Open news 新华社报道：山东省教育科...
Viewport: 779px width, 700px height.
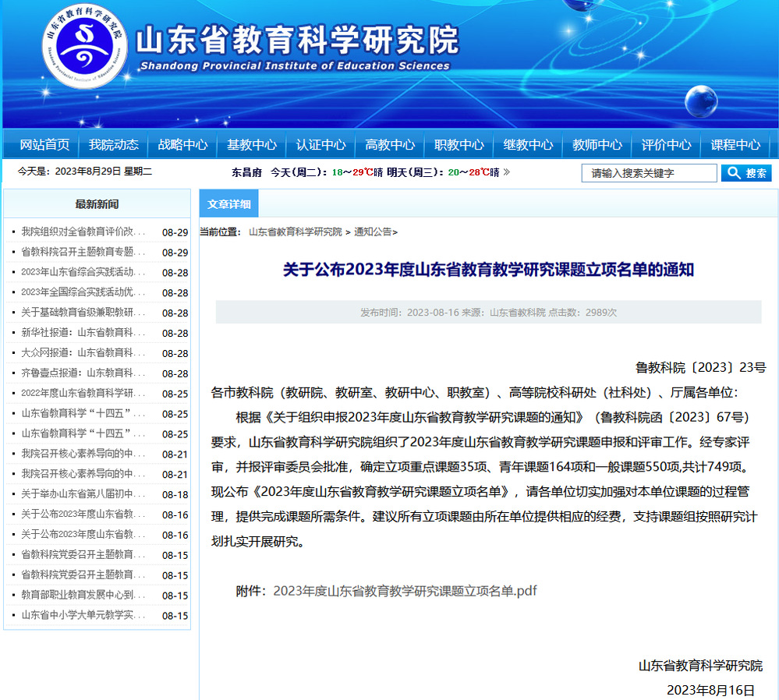coord(83,333)
